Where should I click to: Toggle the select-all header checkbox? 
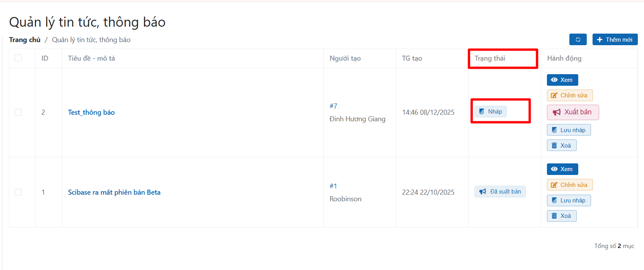point(18,58)
